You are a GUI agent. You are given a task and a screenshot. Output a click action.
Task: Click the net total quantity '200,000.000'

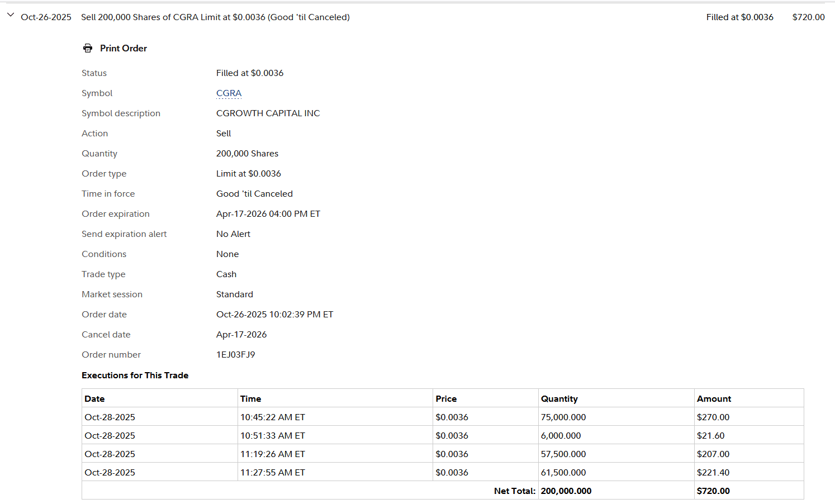566,491
